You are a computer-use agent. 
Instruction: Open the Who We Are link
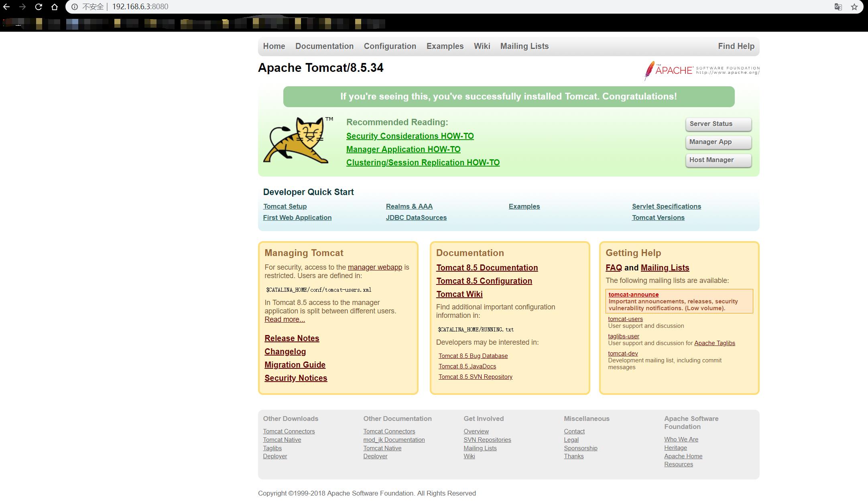click(x=681, y=439)
